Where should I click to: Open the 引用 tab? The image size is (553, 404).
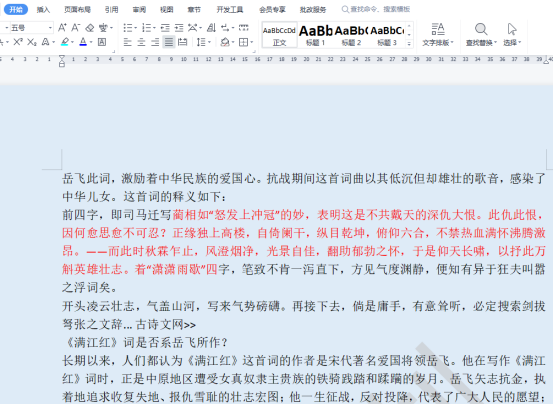pyautogui.click(x=111, y=10)
